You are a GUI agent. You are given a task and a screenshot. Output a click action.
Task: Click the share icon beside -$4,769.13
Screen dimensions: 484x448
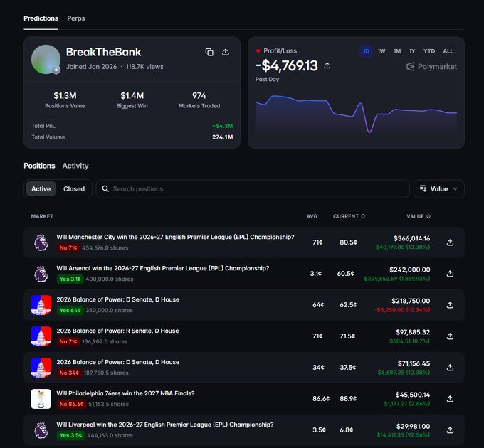tap(327, 65)
